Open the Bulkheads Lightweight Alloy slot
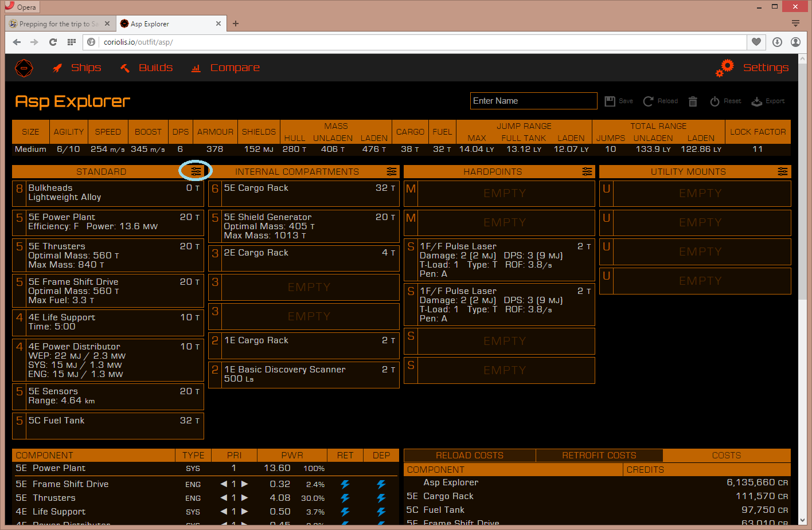The width and height of the screenshot is (812, 530). coord(108,194)
